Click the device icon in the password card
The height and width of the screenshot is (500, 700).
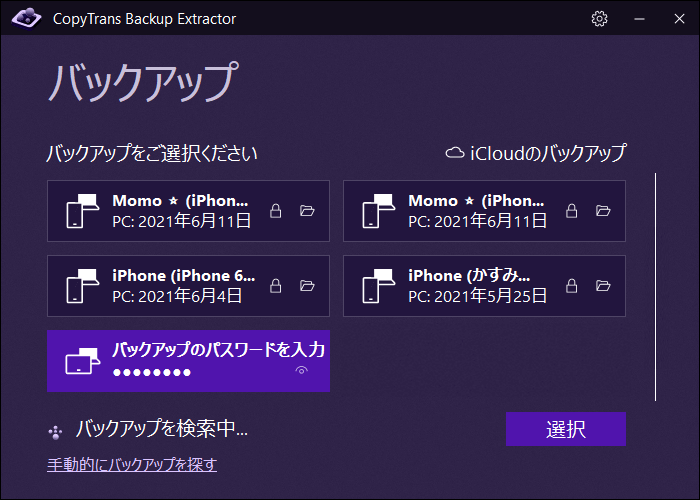[x=83, y=361]
